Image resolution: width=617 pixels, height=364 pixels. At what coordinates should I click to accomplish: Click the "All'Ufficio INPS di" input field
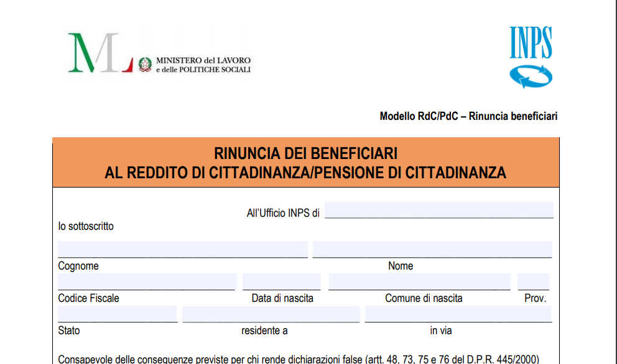(x=438, y=210)
